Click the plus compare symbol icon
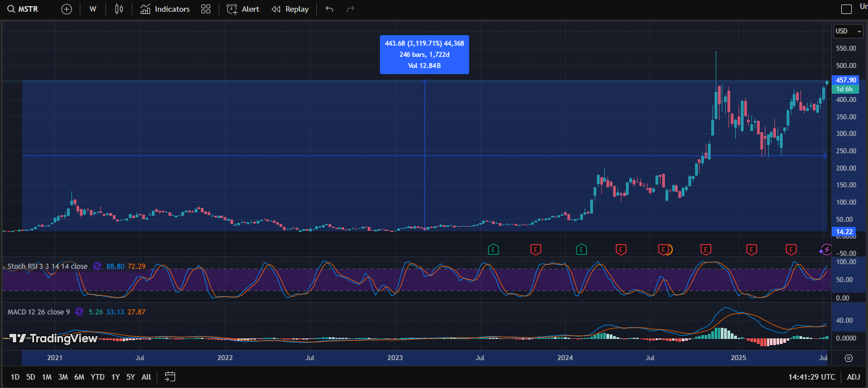Image resolution: width=868 pixels, height=388 pixels. coord(66,9)
